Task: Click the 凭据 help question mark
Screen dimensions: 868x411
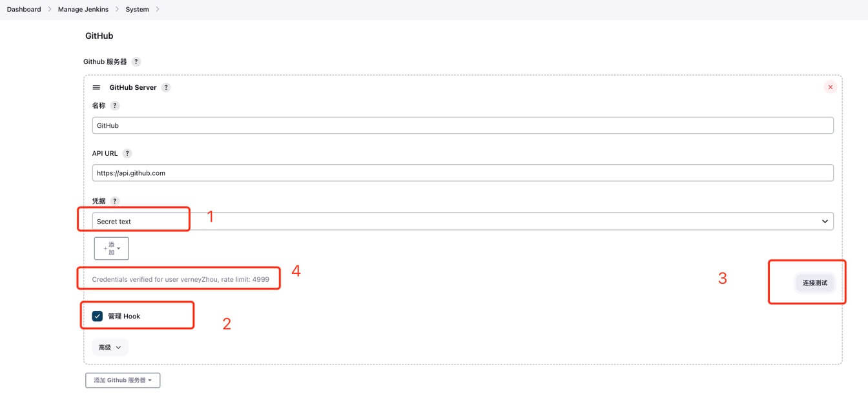Action: pyautogui.click(x=115, y=201)
